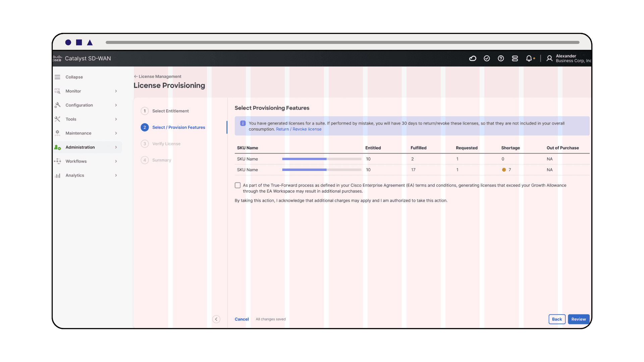
Task: Click the cloud icon in the header
Action: click(x=473, y=58)
